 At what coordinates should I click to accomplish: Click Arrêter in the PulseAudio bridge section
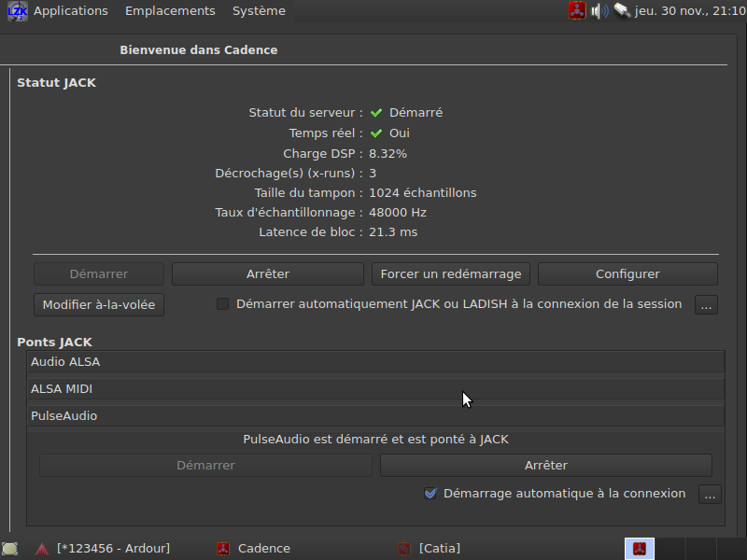pyautogui.click(x=546, y=465)
